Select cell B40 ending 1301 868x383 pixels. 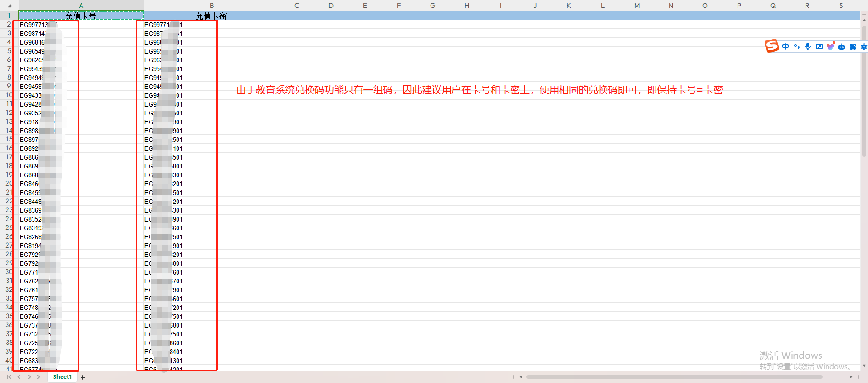(x=212, y=361)
